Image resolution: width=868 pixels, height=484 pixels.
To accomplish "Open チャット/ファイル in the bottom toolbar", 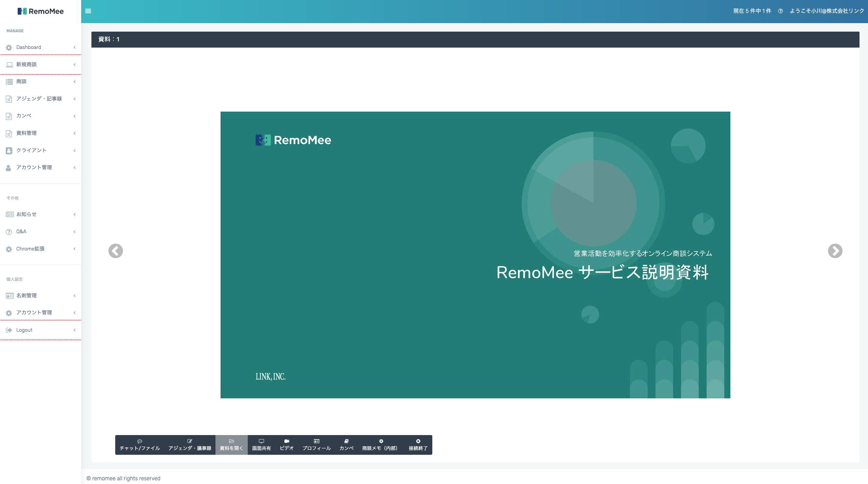I will point(140,445).
